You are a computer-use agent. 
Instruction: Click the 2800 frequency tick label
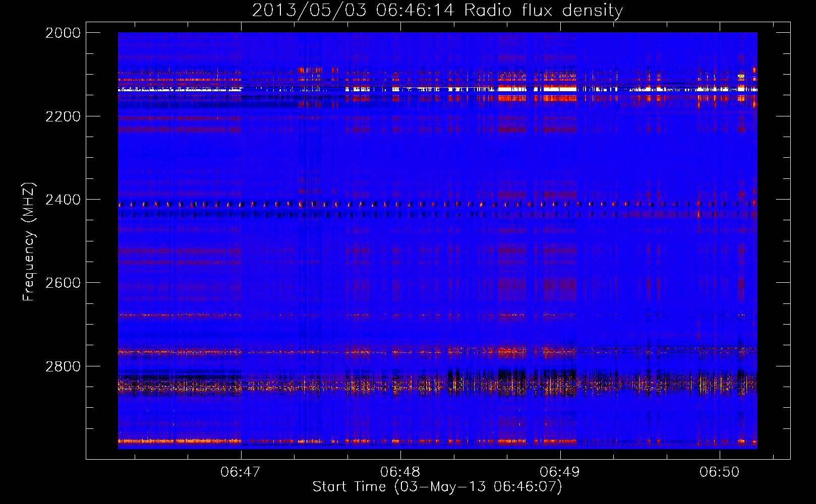(x=63, y=366)
